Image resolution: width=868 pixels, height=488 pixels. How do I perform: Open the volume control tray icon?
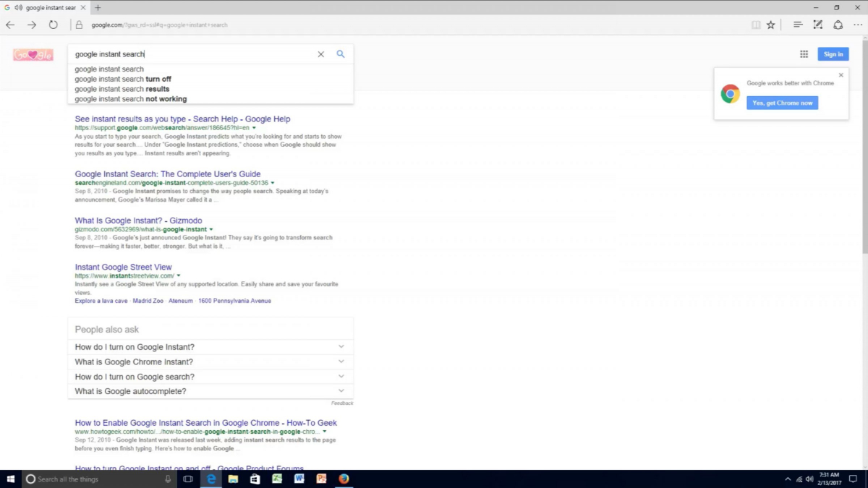809,479
